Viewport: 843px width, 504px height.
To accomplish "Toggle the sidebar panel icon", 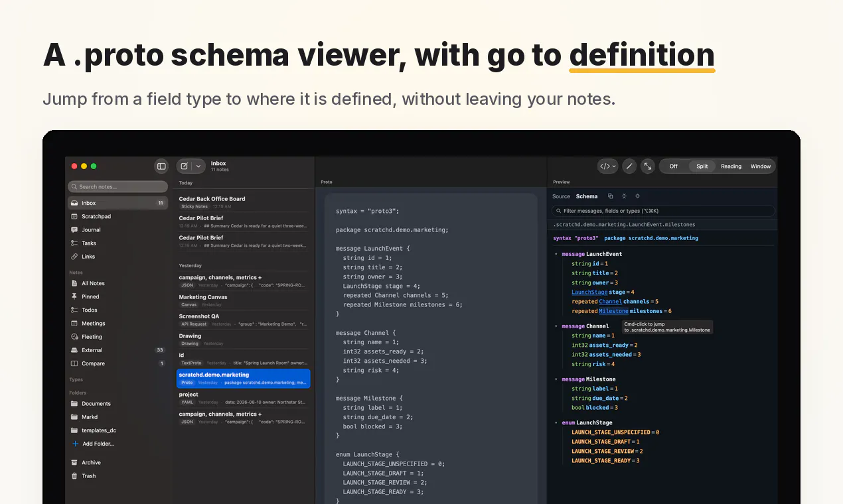I will click(x=161, y=166).
